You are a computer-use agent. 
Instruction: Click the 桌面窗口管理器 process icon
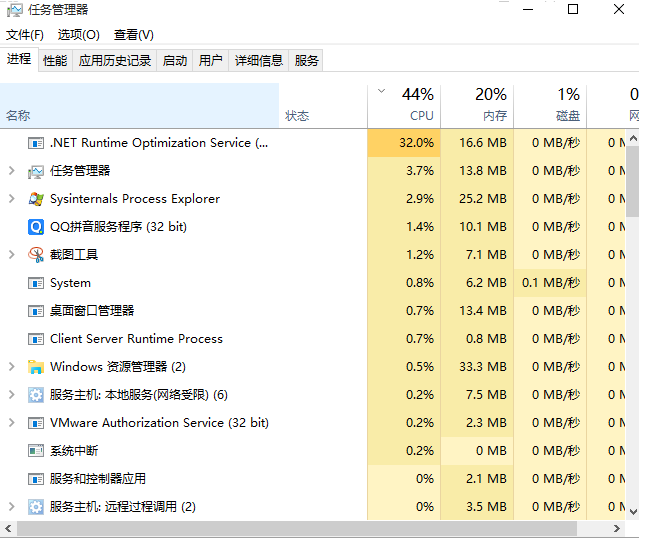36,311
